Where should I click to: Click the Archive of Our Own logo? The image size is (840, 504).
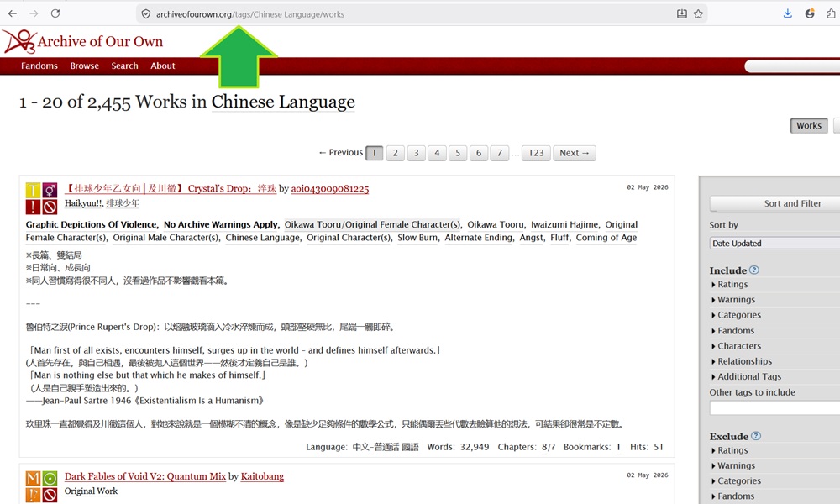click(83, 41)
